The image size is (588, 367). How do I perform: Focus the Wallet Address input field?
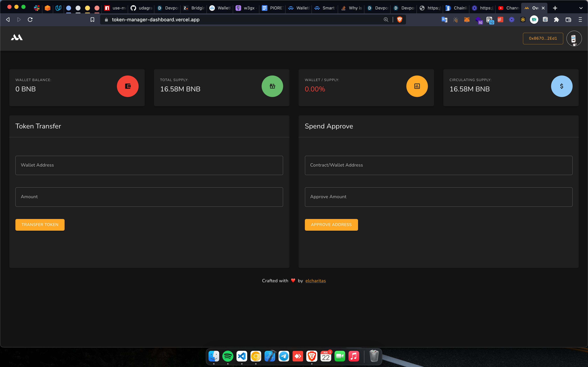pyautogui.click(x=149, y=165)
